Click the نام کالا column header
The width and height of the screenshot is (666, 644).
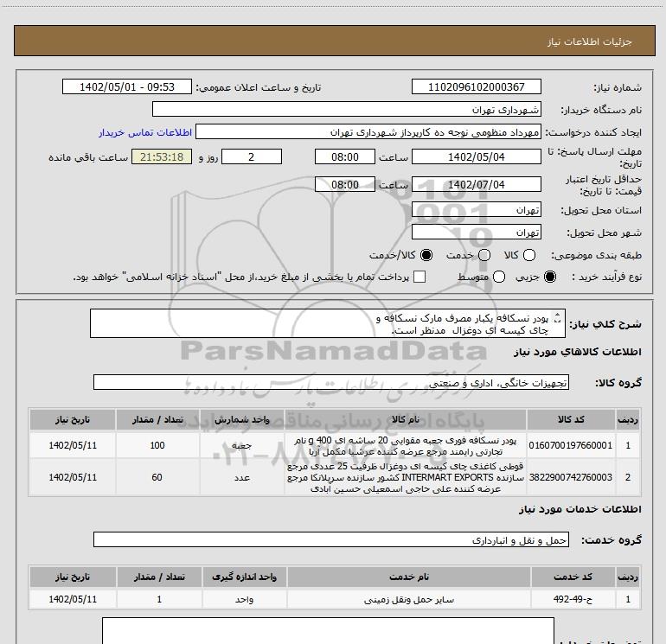click(405, 419)
